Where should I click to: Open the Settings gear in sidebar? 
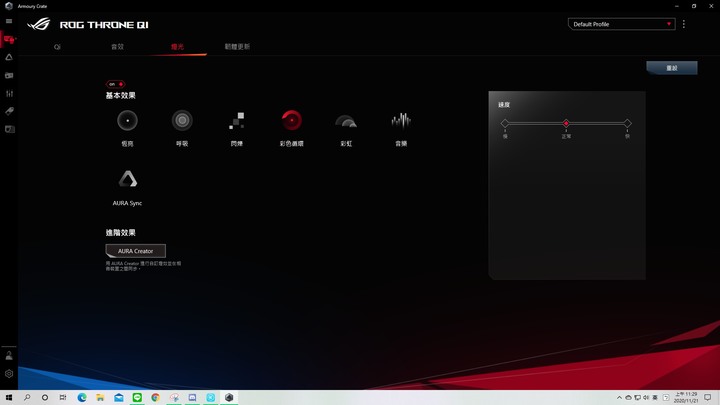pyautogui.click(x=9, y=373)
